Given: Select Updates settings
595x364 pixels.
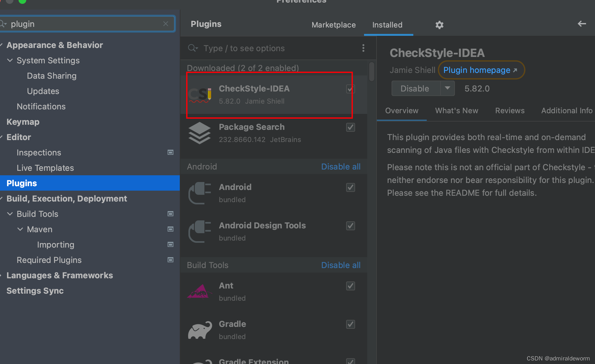Looking at the screenshot, I should point(43,91).
